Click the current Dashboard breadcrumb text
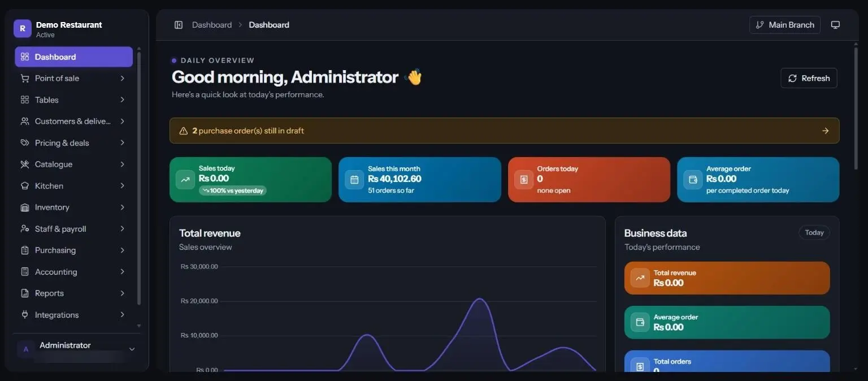The height and width of the screenshot is (381, 868). (x=269, y=25)
